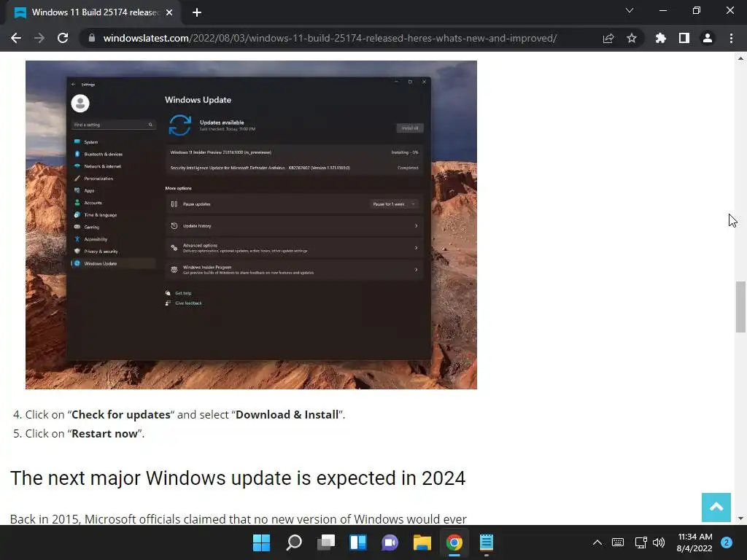The image size is (747, 560).
Task: View site security lock information
Action: 92,38
